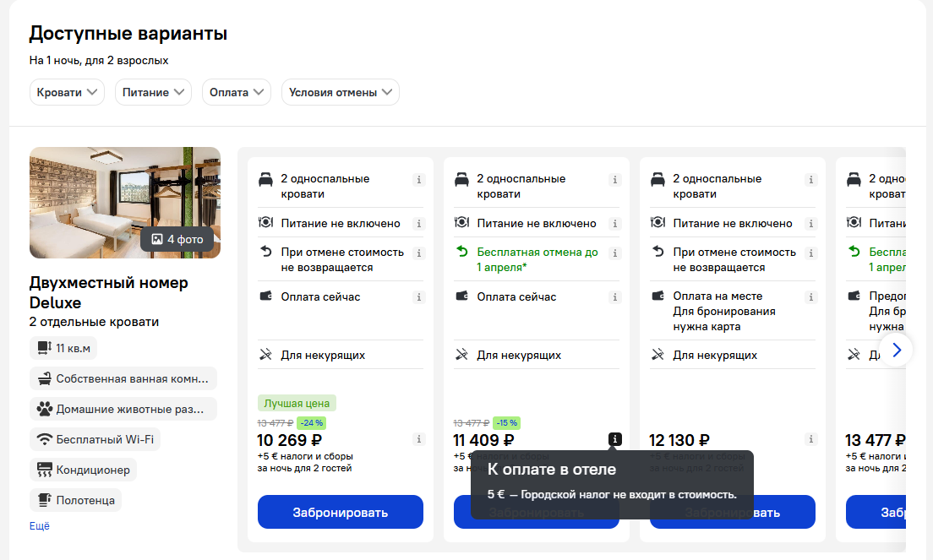933x560 pixels.
Task: Open the Кровати filter dropdown
Action: [67, 92]
